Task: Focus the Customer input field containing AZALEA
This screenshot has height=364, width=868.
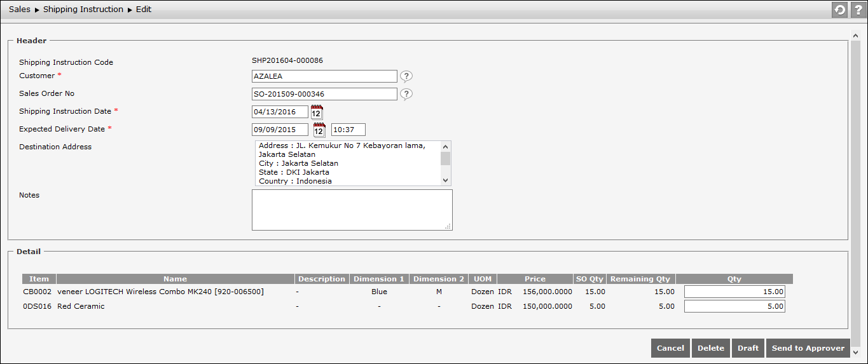Action: tap(324, 76)
